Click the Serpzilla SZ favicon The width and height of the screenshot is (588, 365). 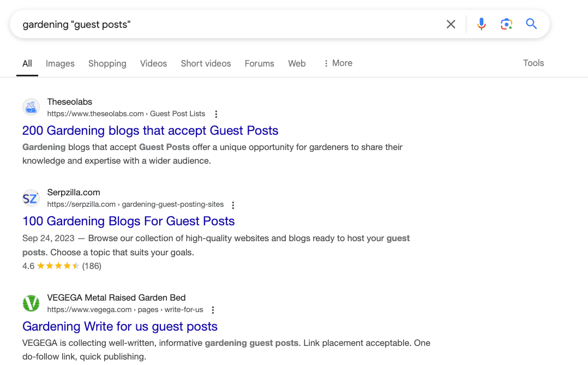31,199
